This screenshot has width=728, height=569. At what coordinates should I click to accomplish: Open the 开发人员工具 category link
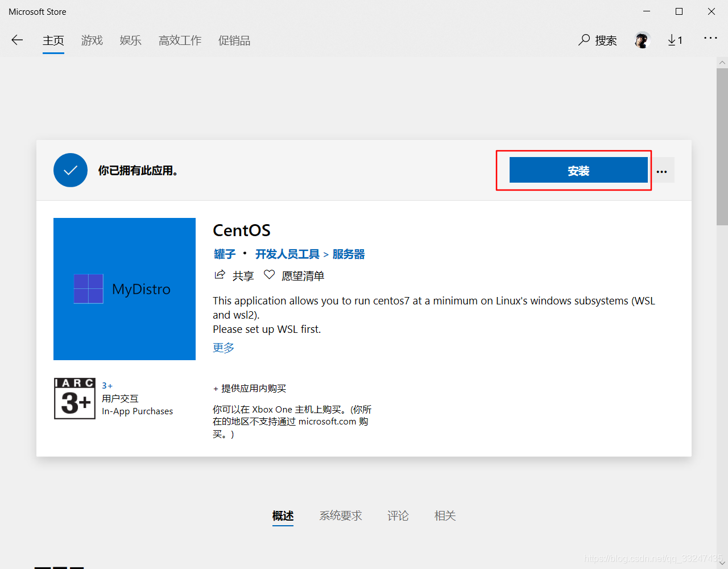pos(287,254)
